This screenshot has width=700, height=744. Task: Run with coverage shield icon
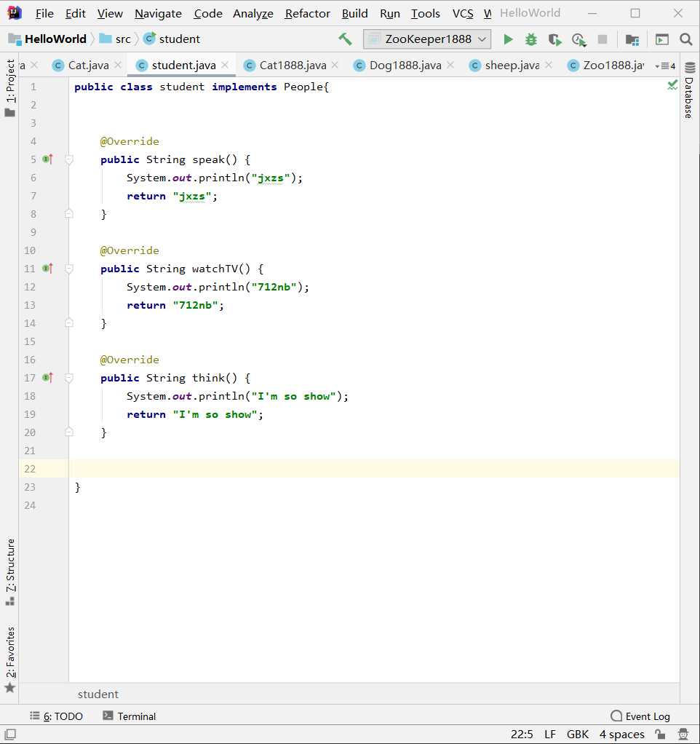(554, 39)
